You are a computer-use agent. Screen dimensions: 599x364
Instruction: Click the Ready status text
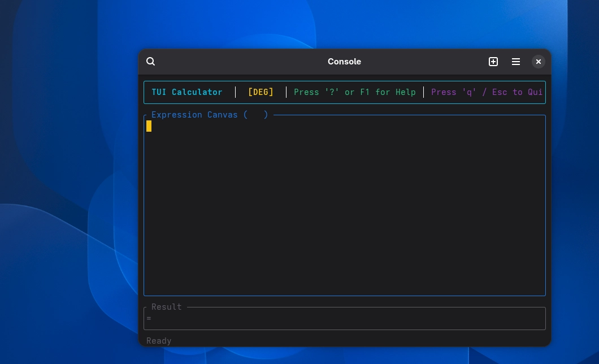(x=159, y=341)
